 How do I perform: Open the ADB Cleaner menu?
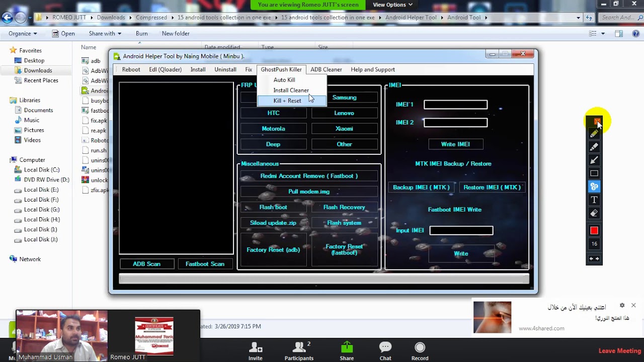326,69
